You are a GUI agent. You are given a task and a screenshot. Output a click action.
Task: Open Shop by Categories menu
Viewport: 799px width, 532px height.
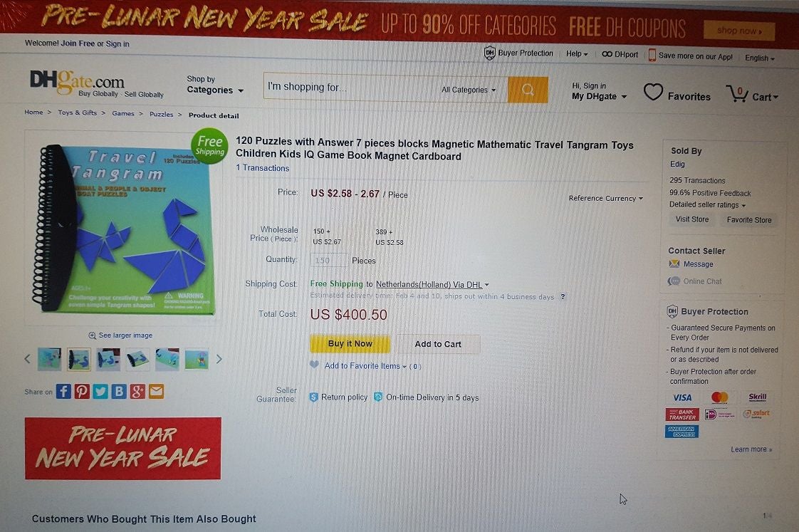pyautogui.click(x=214, y=85)
